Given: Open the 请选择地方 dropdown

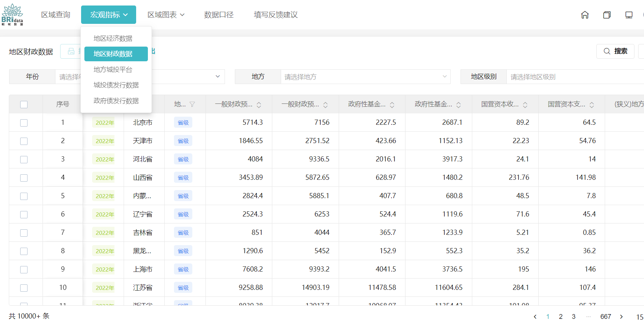Looking at the screenshot, I should 365,77.
